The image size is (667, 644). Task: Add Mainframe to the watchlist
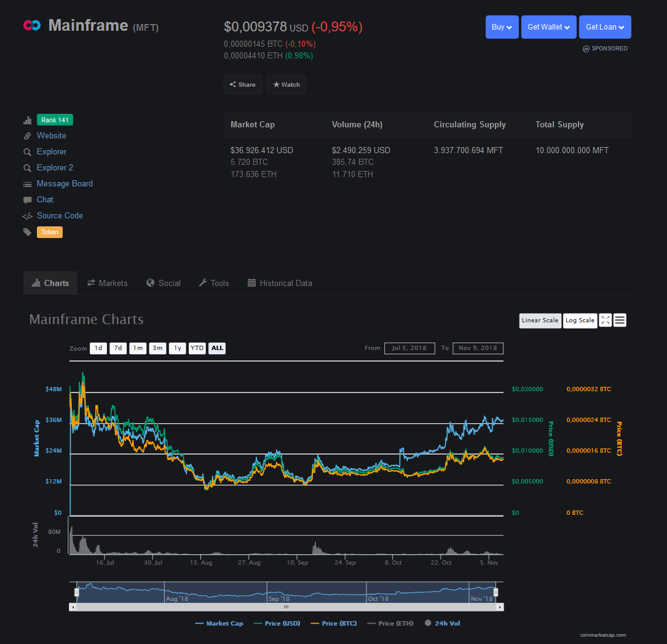[286, 84]
